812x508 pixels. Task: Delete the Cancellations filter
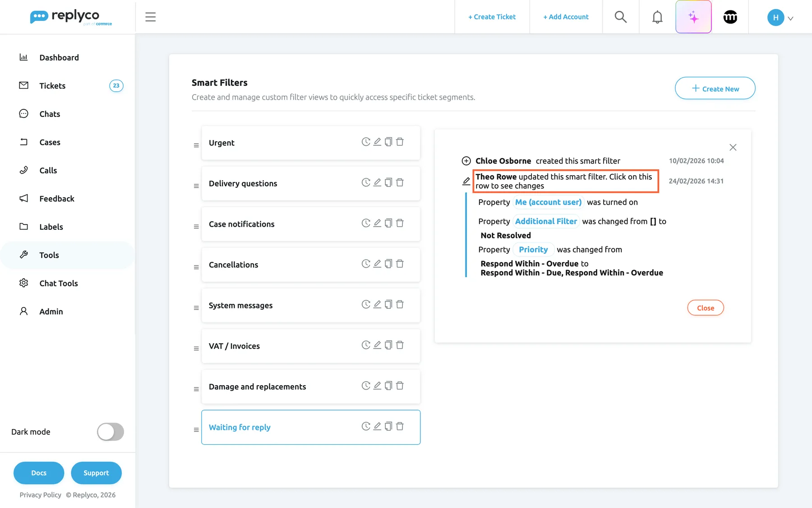pos(400,264)
